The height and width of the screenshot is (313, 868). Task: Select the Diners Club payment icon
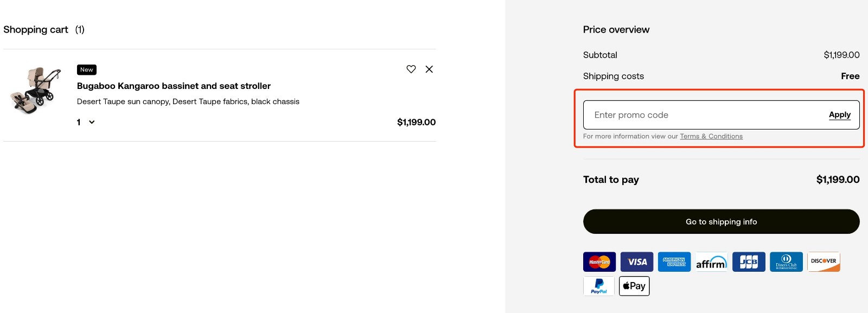coord(786,261)
